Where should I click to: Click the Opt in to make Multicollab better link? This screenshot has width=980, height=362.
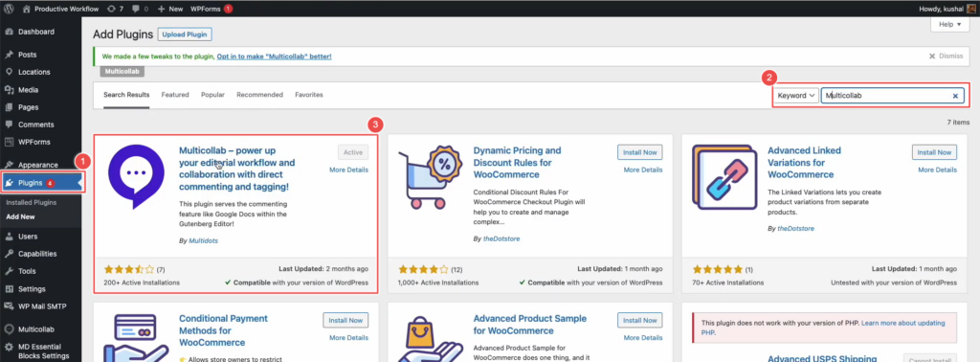point(274,57)
